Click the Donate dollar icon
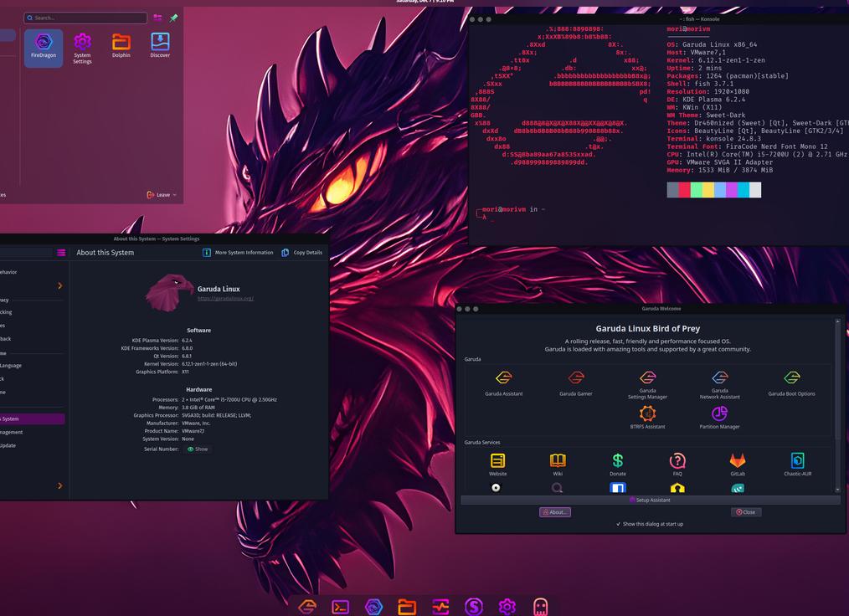849x616 pixels. pyautogui.click(x=618, y=465)
